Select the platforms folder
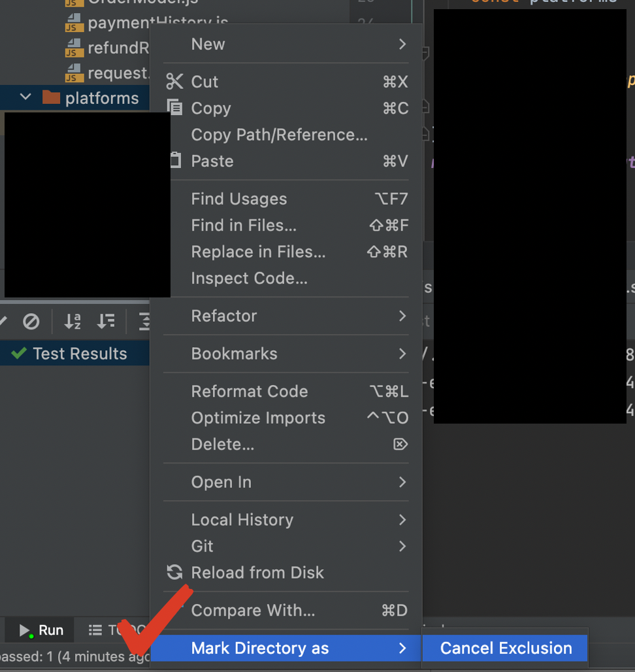 (75, 97)
